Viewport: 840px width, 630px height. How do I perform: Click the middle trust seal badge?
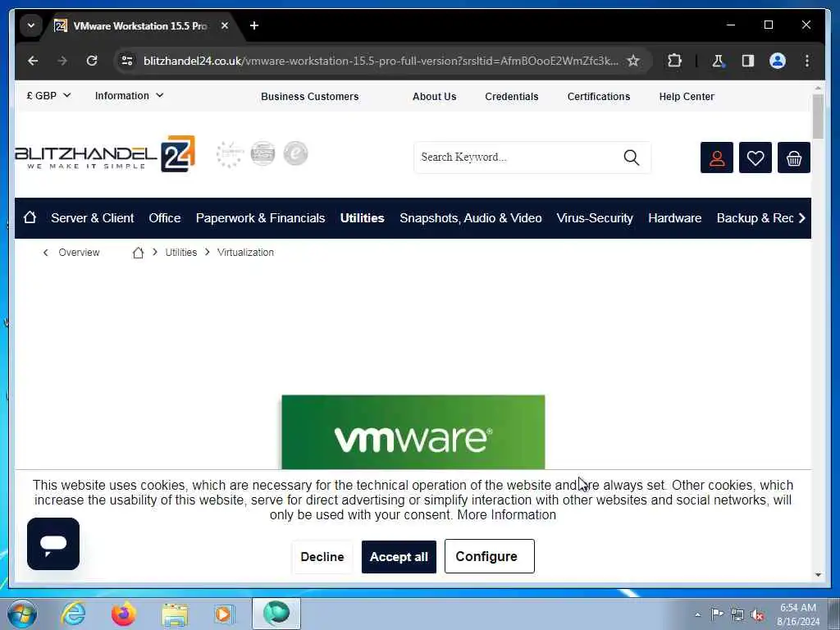(263, 154)
